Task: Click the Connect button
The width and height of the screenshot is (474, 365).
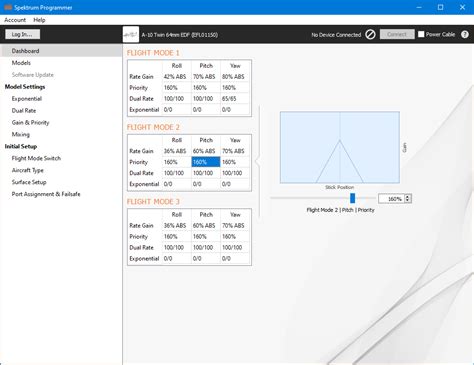Action: point(397,34)
